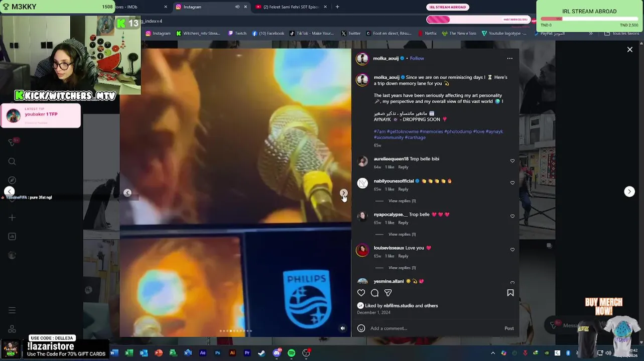Close the Instagram post overlay
The image size is (644, 361).
click(x=629, y=50)
